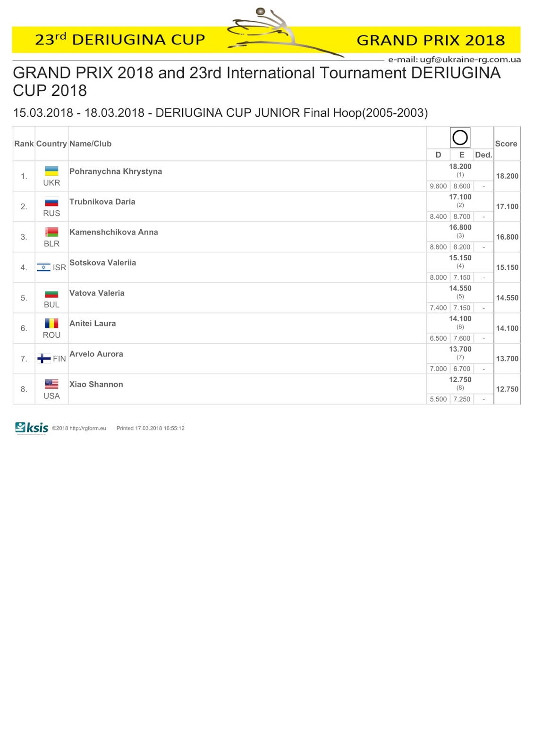The width and height of the screenshot is (534, 756).
Task: Click the Rank column header
Action: (x=24, y=144)
